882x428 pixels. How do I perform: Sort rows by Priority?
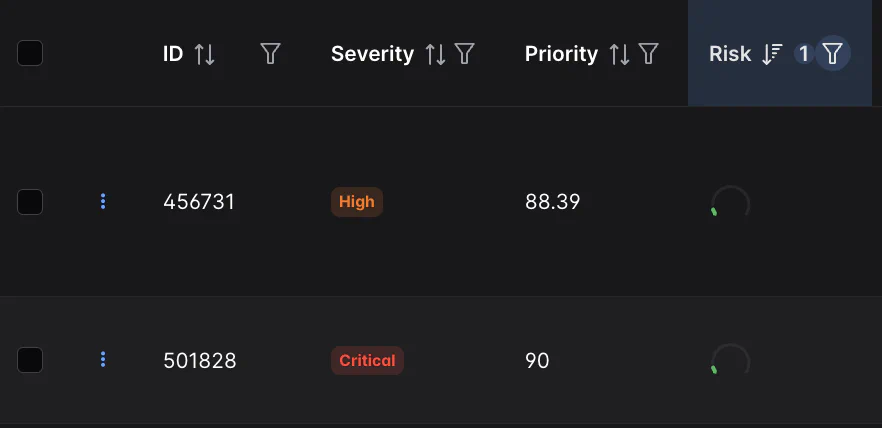point(620,54)
